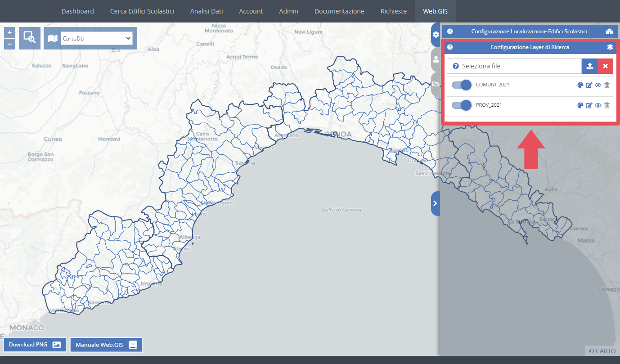The height and width of the screenshot is (364, 620).
Task: Open the CartoDb basemap dropdown
Action: pos(97,38)
